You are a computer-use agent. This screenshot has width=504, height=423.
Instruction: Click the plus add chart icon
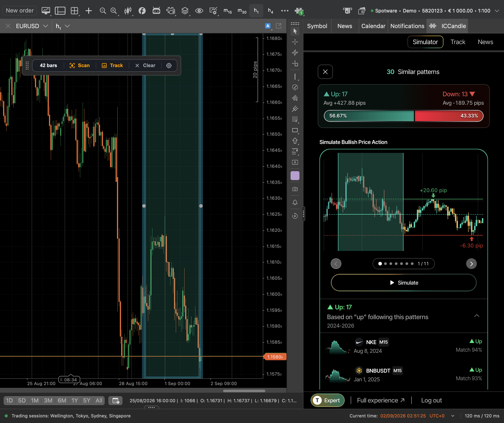(x=88, y=10)
